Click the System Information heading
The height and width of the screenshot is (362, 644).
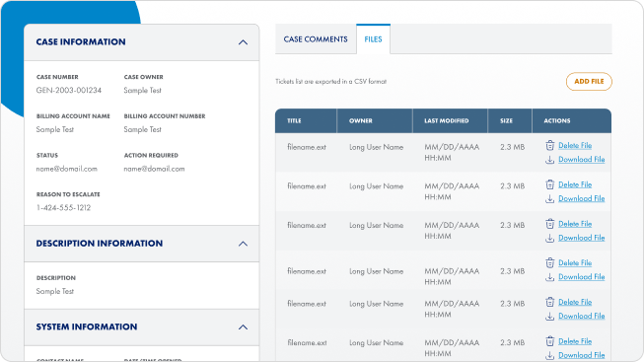[x=87, y=326]
